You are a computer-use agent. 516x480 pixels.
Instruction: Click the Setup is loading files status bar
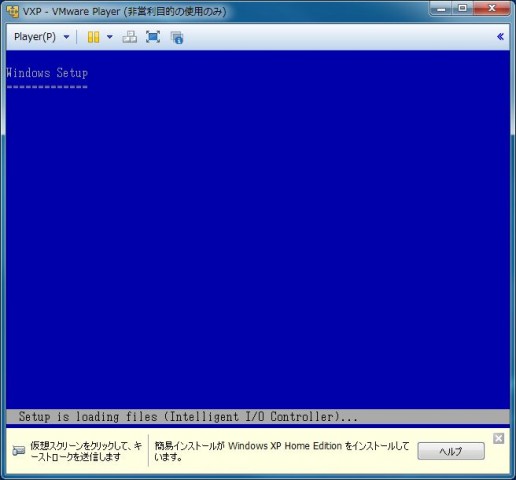[258, 417]
